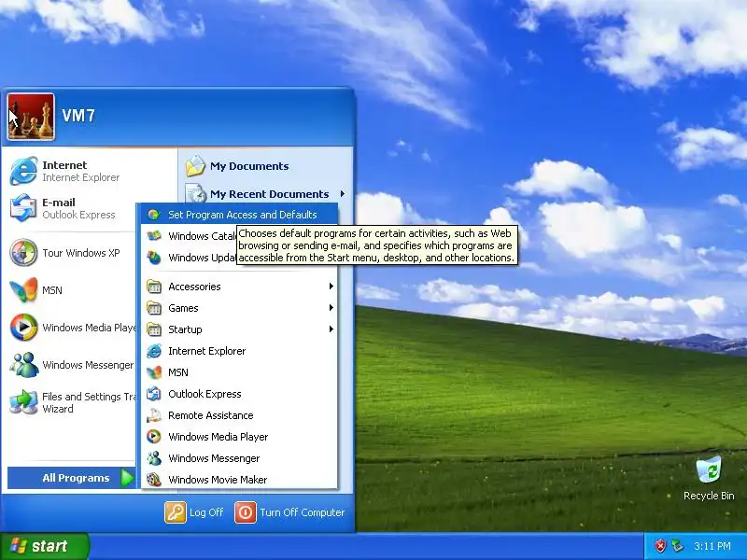
Task: Click the 3:11 PM taskbar clock
Action: [712, 546]
